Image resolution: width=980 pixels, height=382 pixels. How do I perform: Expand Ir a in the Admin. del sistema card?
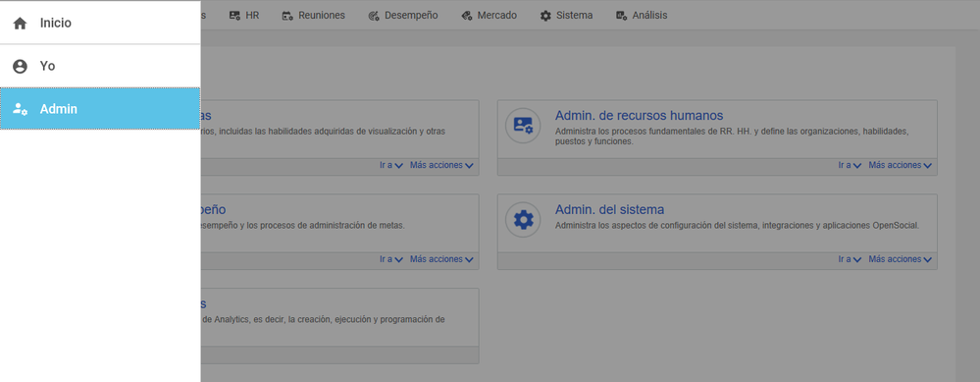point(850,259)
